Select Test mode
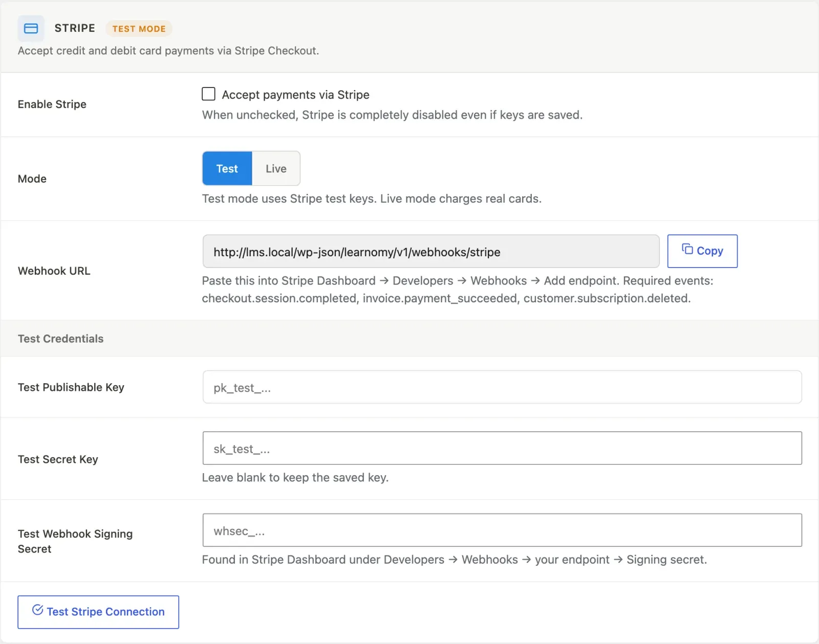 pos(227,168)
